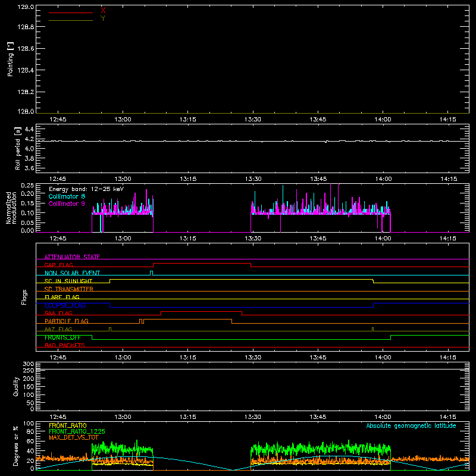476x476 pixels.
Task: Select the ATTENUATOR_STATE flag label
Action: [x=72, y=257]
